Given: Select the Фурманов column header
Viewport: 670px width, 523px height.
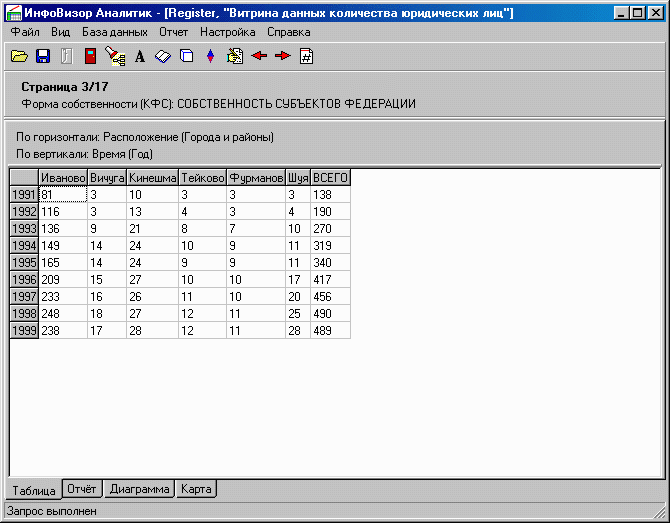Looking at the screenshot, I should click(x=256, y=178).
